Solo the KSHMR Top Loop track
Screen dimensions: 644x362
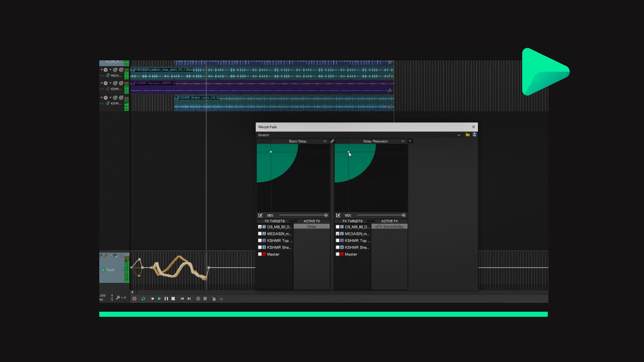(121, 83)
